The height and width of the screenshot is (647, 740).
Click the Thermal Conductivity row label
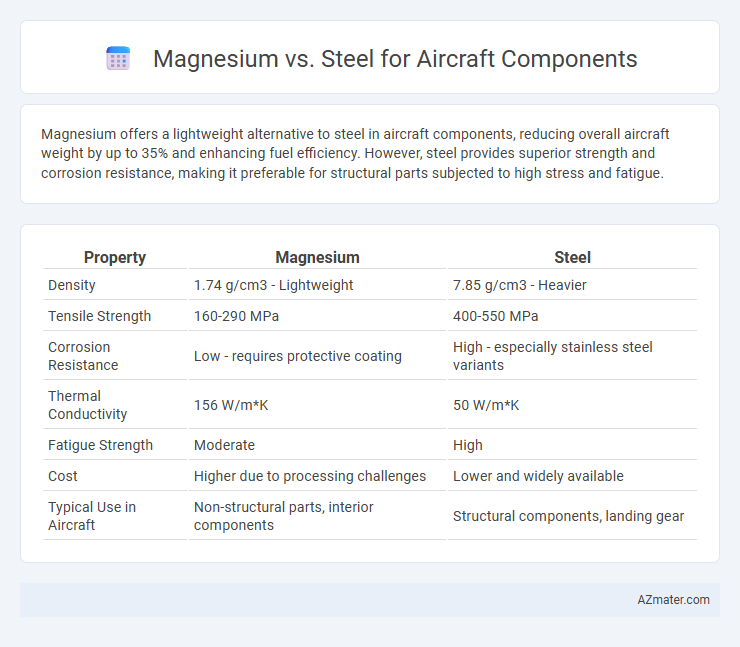click(87, 405)
